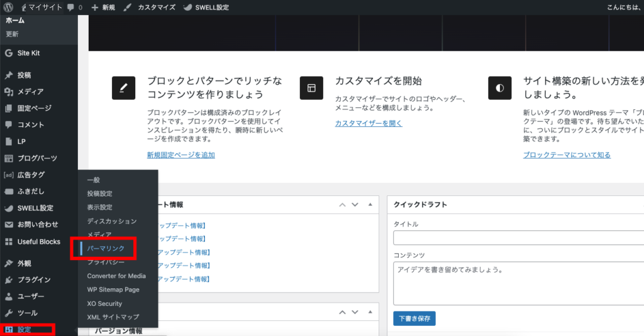Click ホーム in the sidebar

pos(15,21)
